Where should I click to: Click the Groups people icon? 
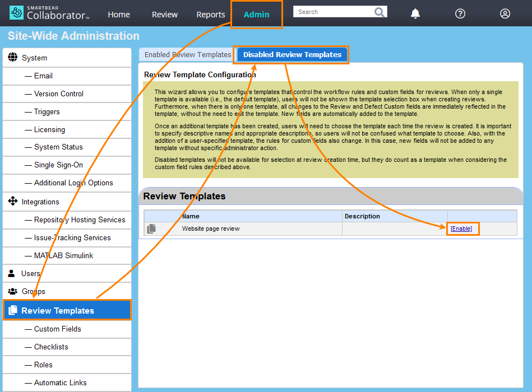(x=12, y=291)
